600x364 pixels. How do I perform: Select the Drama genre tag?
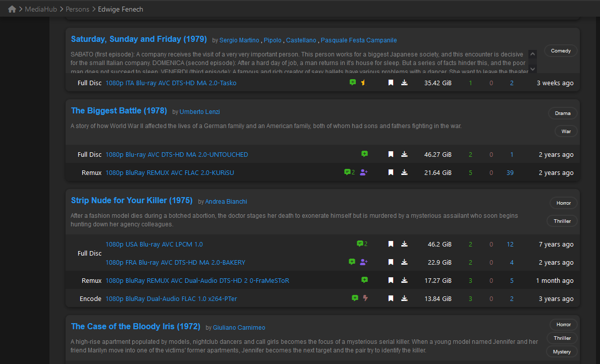[x=563, y=113]
